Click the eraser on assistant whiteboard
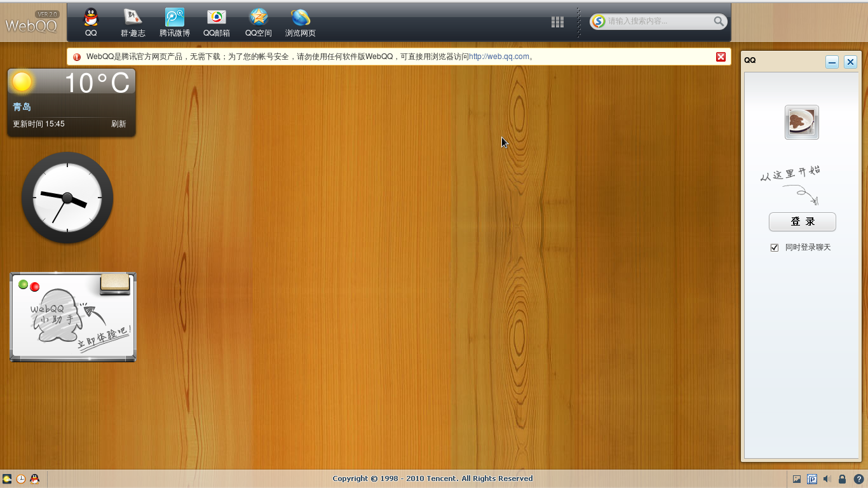868x488 pixels. point(115,284)
